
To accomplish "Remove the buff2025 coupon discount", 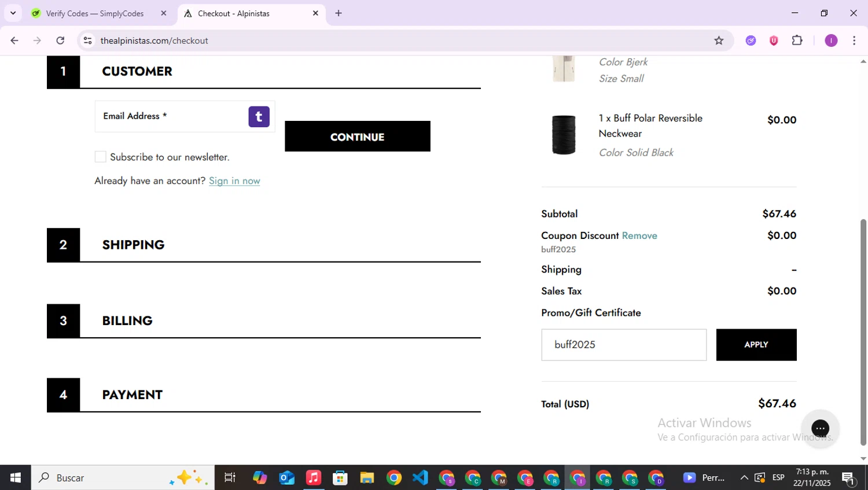I will pyautogui.click(x=639, y=235).
